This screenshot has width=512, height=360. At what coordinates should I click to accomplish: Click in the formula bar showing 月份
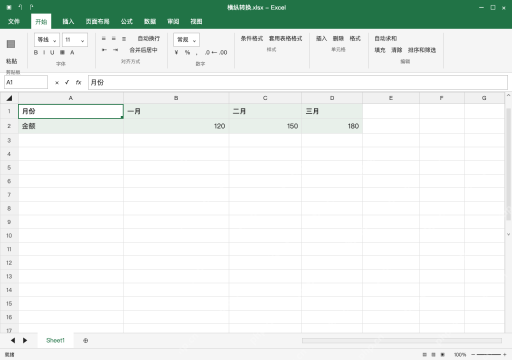click(x=298, y=82)
